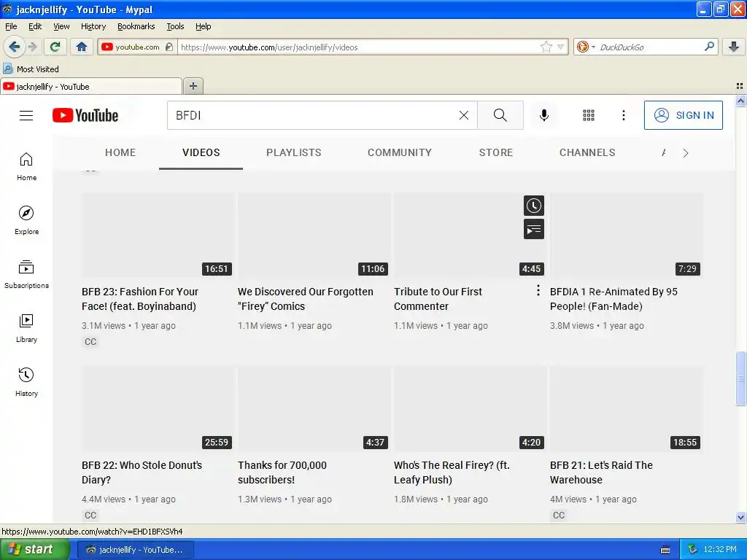The image size is (747, 560).
Task: Switch to the CHANNELS tab
Action: (x=587, y=152)
